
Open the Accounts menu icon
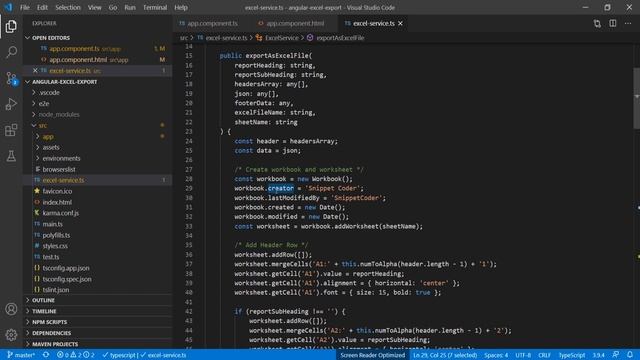point(11,309)
